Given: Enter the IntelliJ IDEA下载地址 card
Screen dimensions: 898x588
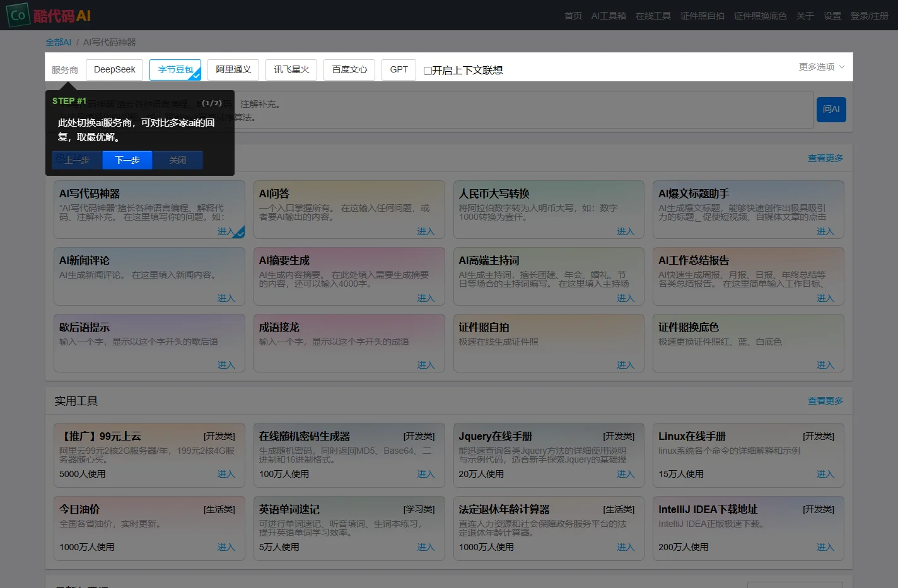Looking at the screenshot, I should pyautogui.click(x=825, y=547).
